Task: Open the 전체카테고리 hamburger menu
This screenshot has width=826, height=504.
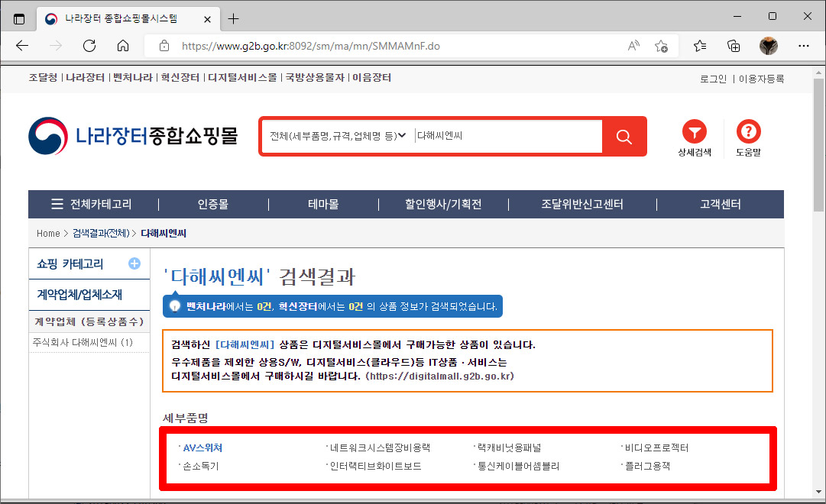Action: (x=91, y=205)
